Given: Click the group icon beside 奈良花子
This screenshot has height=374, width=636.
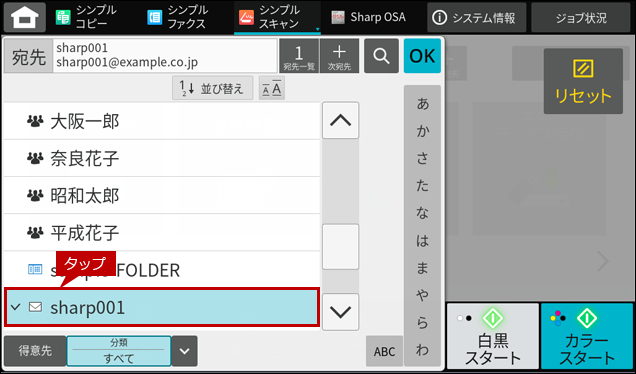Looking at the screenshot, I should click(x=35, y=158).
